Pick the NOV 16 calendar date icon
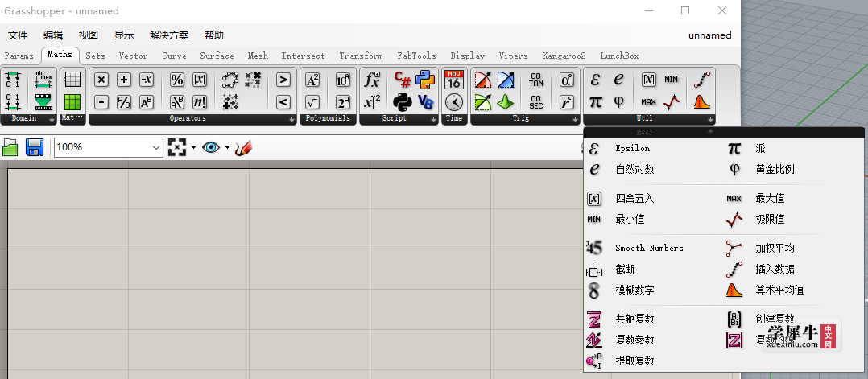This screenshot has height=379, width=868. click(454, 80)
